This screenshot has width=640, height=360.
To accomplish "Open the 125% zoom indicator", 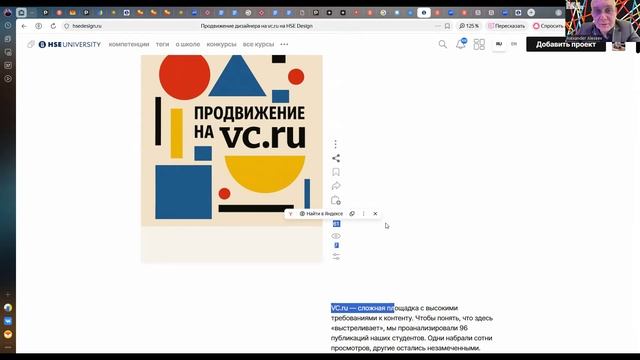I will [x=469, y=26].
